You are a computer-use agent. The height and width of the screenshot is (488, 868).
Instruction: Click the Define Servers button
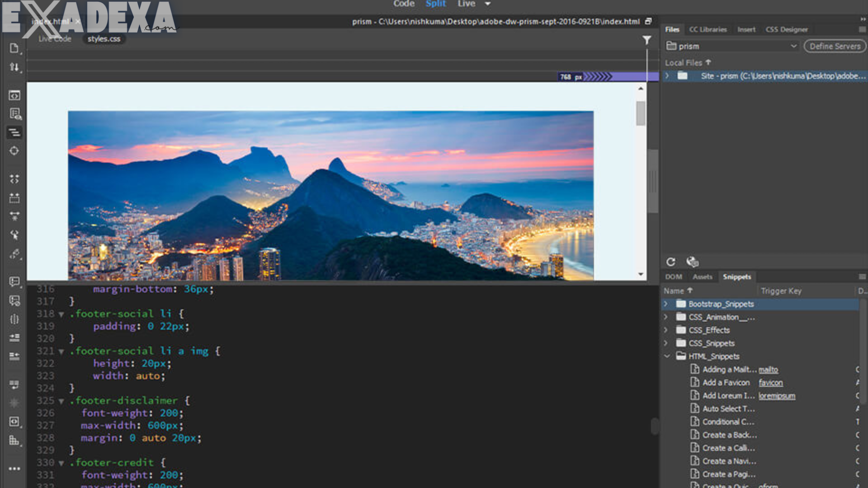point(834,46)
